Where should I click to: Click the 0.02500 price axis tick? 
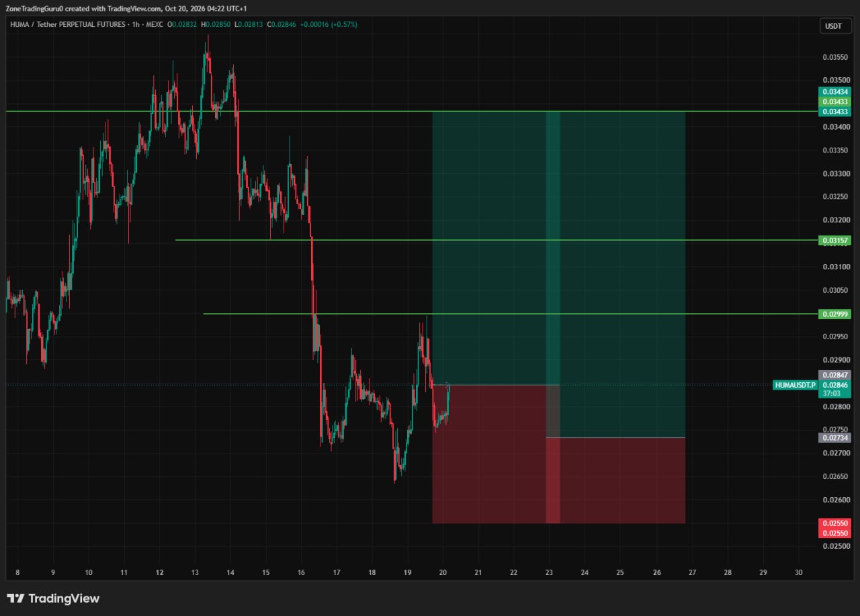pyautogui.click(x=835, y=546)
